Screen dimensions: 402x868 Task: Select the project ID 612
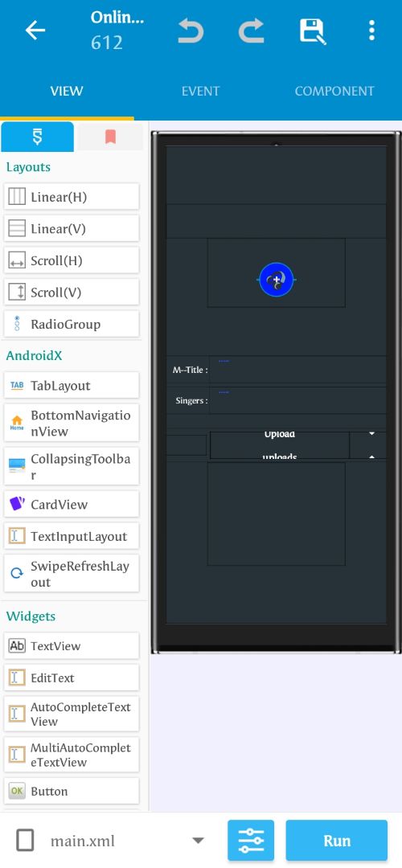[106, 43]
